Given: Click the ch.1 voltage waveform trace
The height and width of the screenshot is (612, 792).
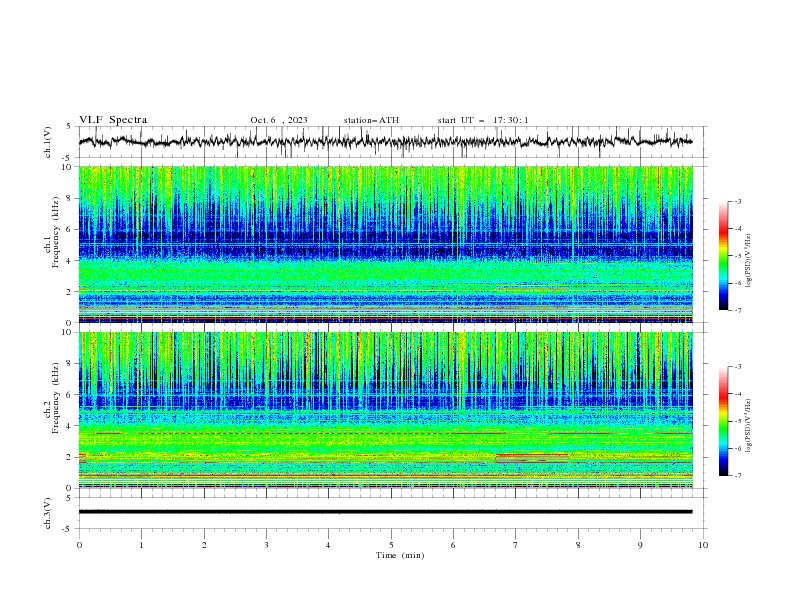Looking at the screenshot, I should pyautogui.click(x=385, y=142).
